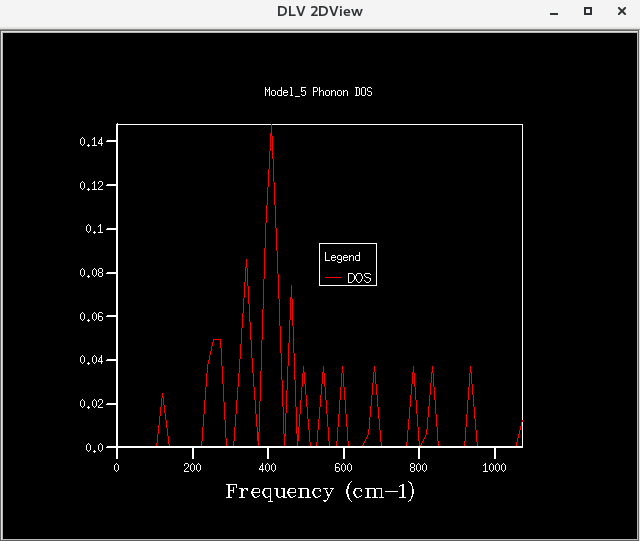Click the 0.04 y-axis tick label

[x=91, y=360]
